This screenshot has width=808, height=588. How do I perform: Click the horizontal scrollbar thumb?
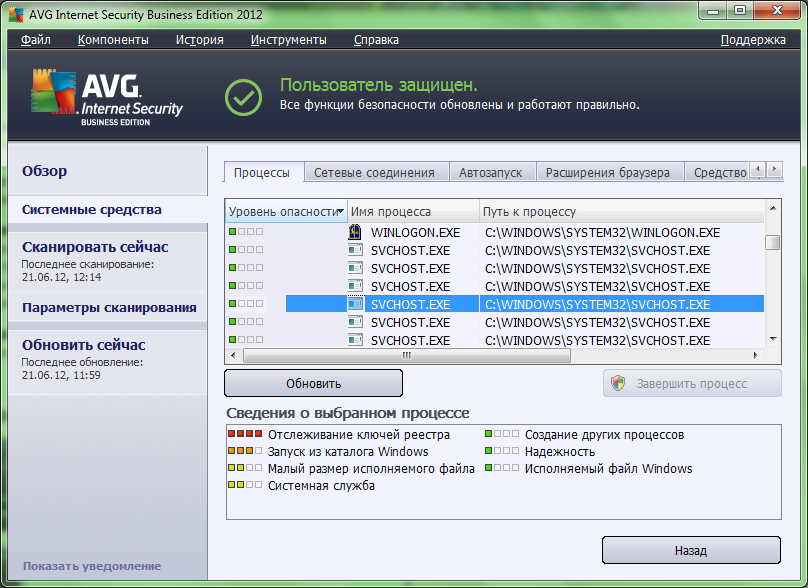pos(407,355)
